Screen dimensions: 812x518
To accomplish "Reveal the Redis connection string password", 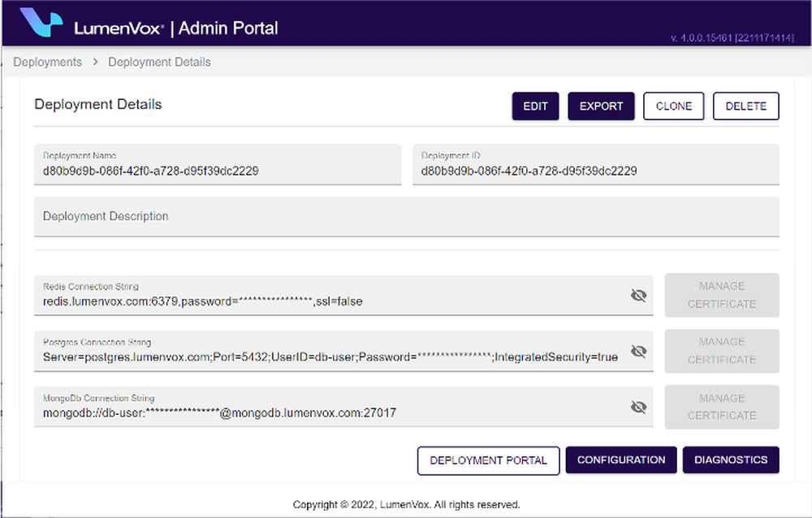I will click(639, 296).
